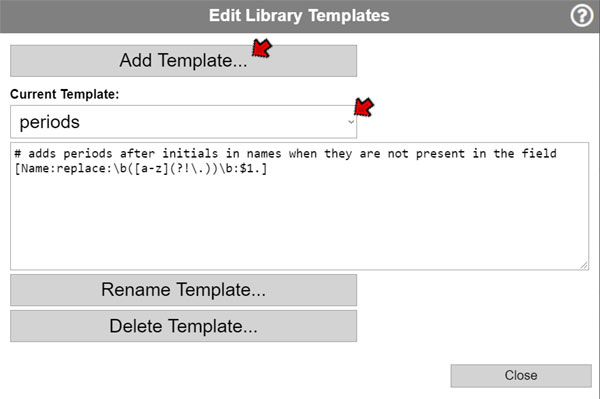The width and height of the screenshot is (600, 399).
Task: Expand the template list using the chevron arrow
Action: [x=351, y=122]
